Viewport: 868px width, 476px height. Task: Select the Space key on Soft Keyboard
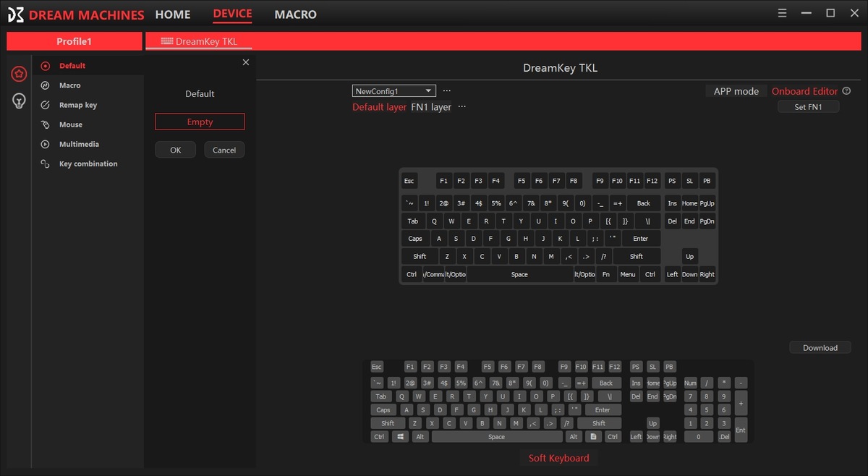tap(497, 437)
